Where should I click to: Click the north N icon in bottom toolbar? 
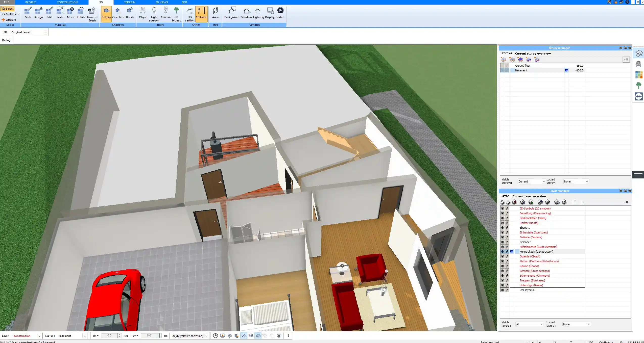coord(279,336)
